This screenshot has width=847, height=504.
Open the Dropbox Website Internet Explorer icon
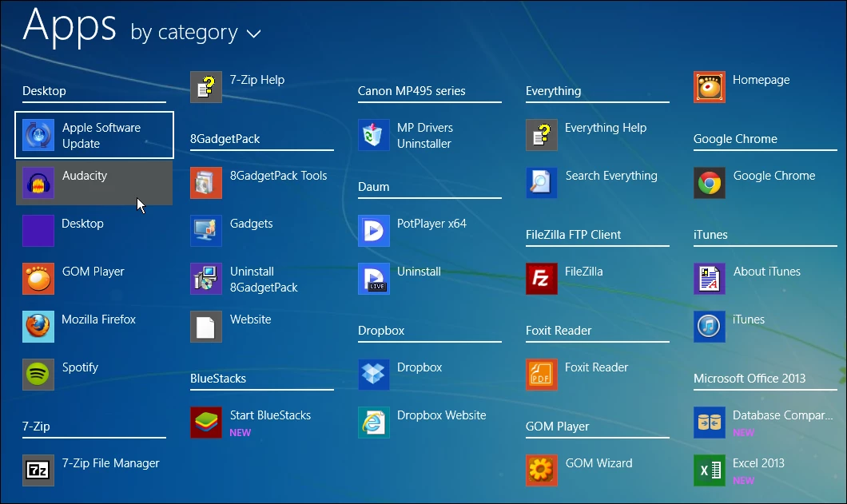[x=374, y=423]
